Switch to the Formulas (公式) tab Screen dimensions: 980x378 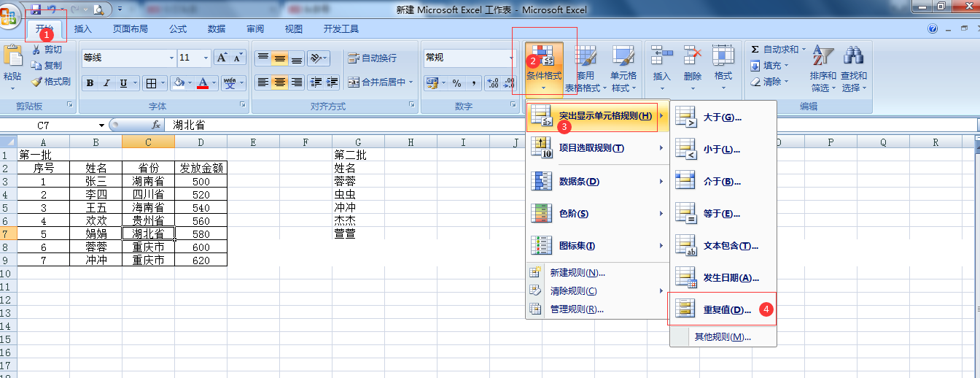coord(178,29)
